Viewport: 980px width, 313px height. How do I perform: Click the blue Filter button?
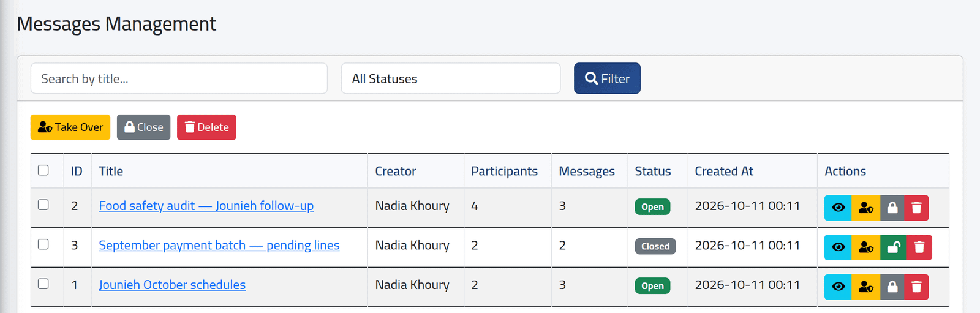[607, 78]
